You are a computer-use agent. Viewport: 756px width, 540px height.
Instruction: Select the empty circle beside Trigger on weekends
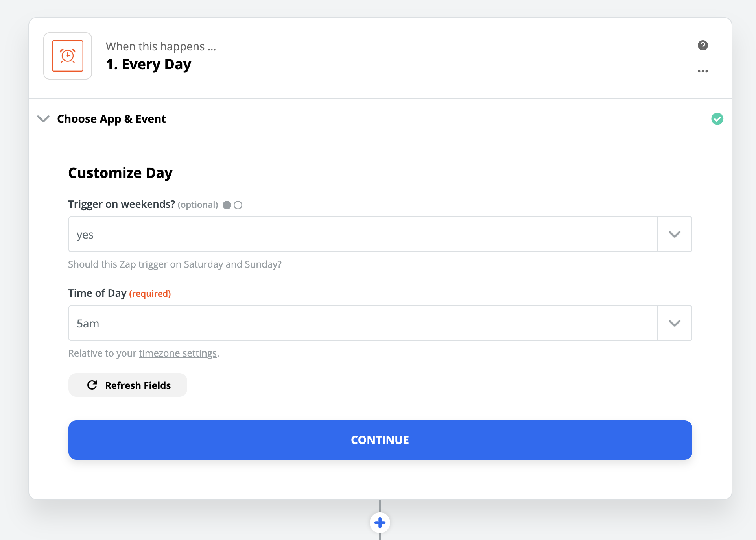click(238, 205)
